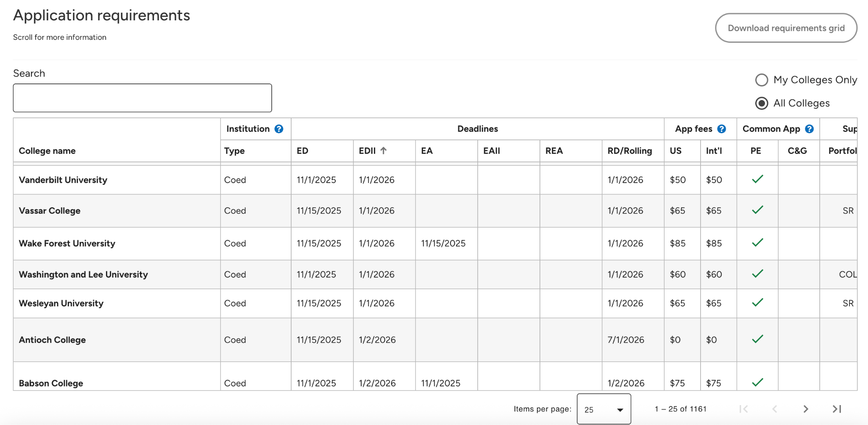Click Download requirements grid button
Image resolution: width=868 pixels, height=425 pixels.
click(x=786, y=28)
